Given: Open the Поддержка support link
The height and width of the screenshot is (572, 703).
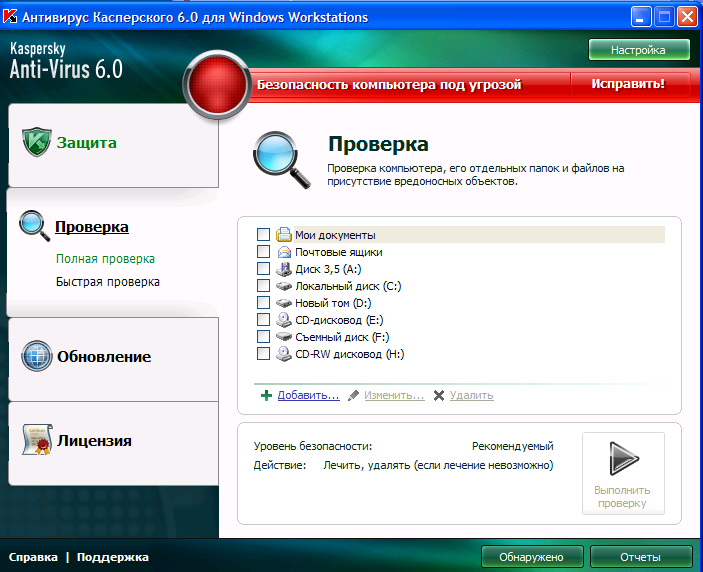Looking at the screenshot, I should point(113,557).
